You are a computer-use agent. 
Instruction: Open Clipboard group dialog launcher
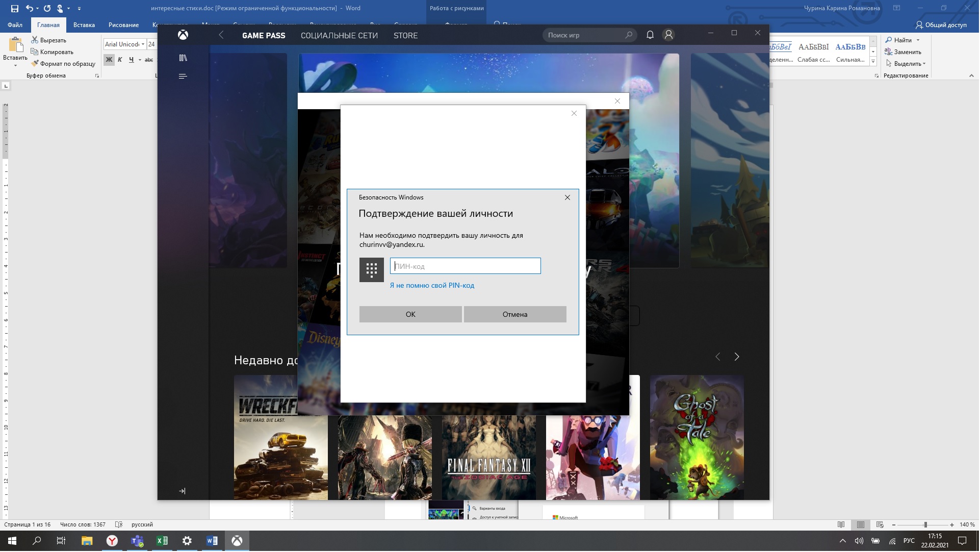97,76
